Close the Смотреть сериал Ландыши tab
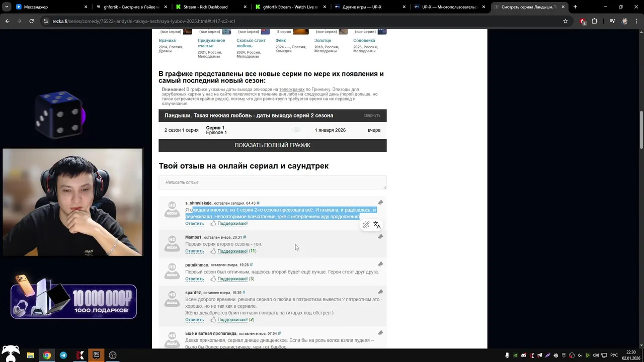Viewport: 644px width, 362px height. click(562, 7)
